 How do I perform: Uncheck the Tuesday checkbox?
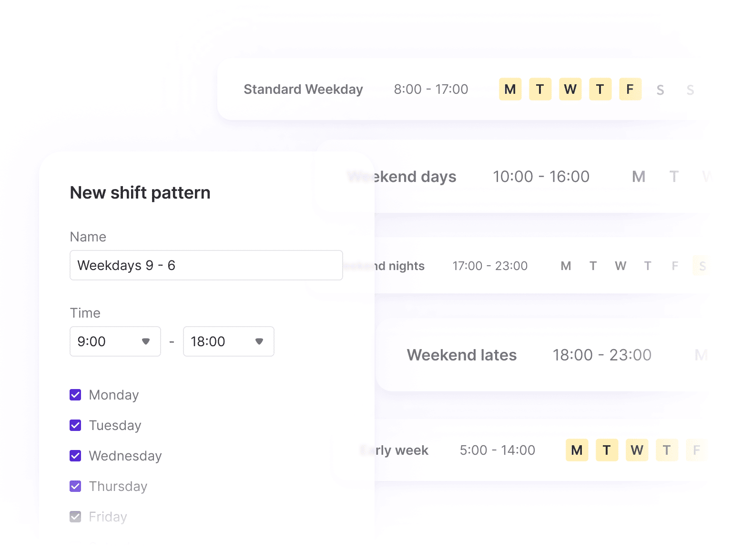(x=75, y=425)
